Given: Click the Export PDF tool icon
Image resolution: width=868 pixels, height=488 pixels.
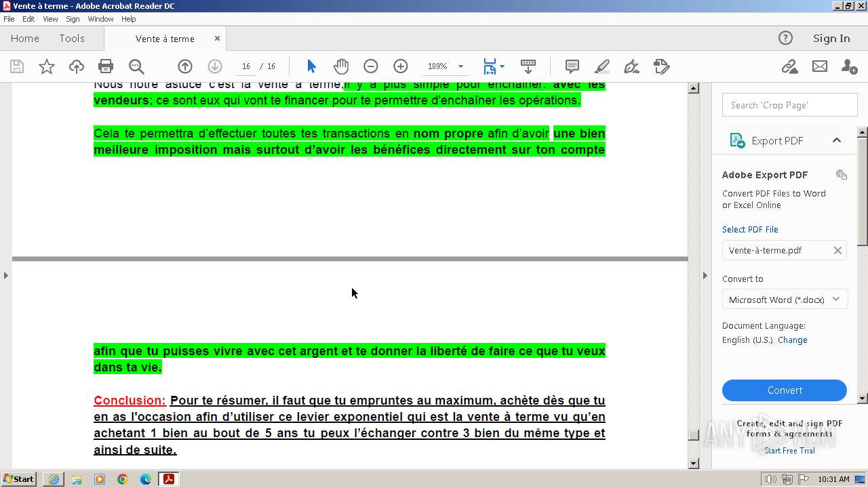Looking at the screenshot, I should 737,140.
